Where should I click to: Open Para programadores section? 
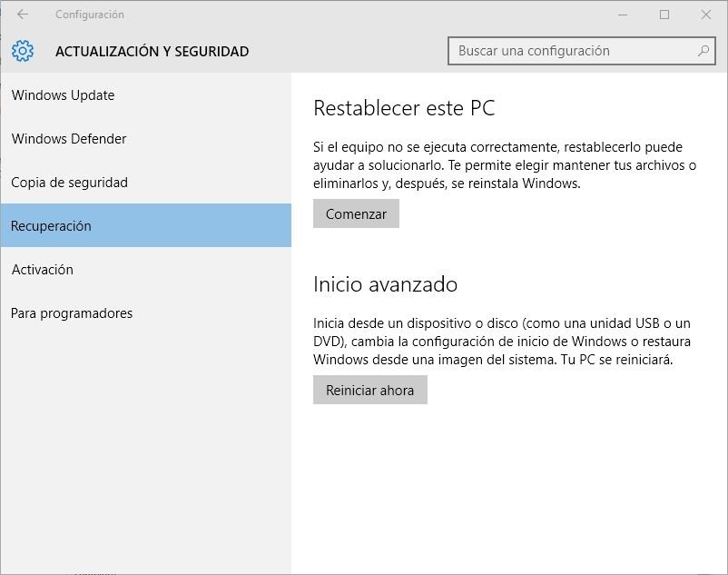[x=146, y=313]
